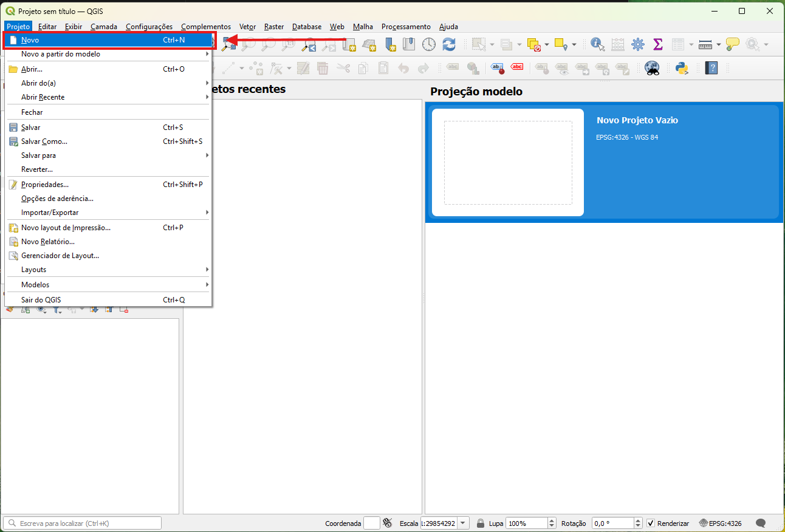The width and height of the screenshot is (785, 532).
Task: Select the Identify Features tool
Action: tap(598, 44)
